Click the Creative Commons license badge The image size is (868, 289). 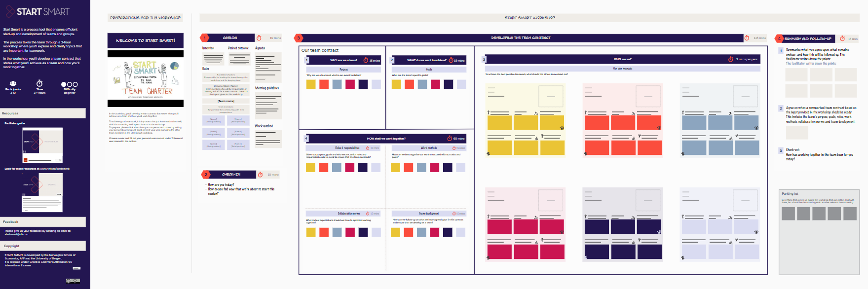[73, 281]
